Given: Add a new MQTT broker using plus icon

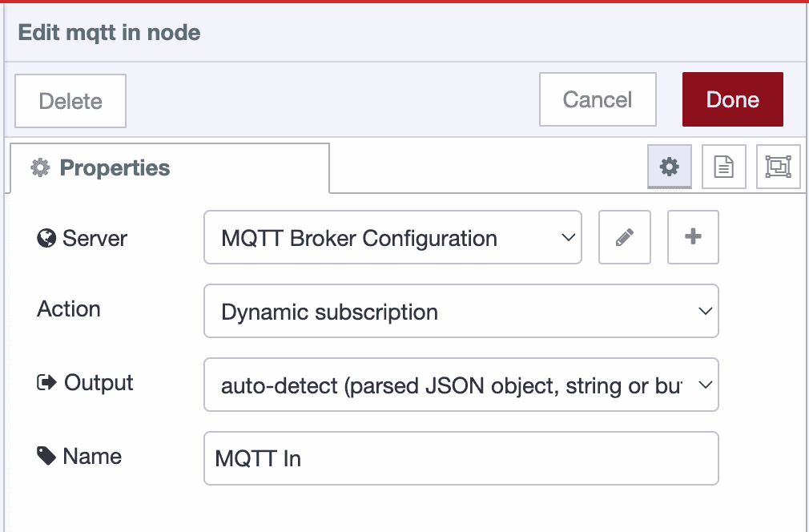Looking at the screenshot, I should (692, 237).
